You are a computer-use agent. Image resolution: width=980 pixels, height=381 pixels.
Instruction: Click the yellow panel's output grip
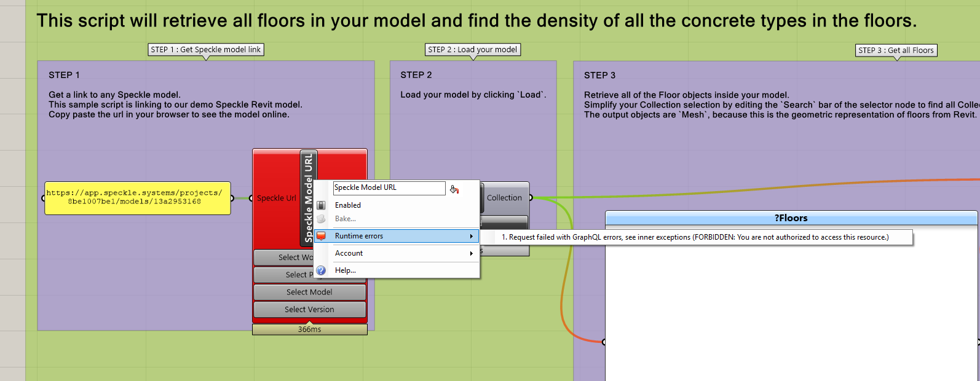232,198
